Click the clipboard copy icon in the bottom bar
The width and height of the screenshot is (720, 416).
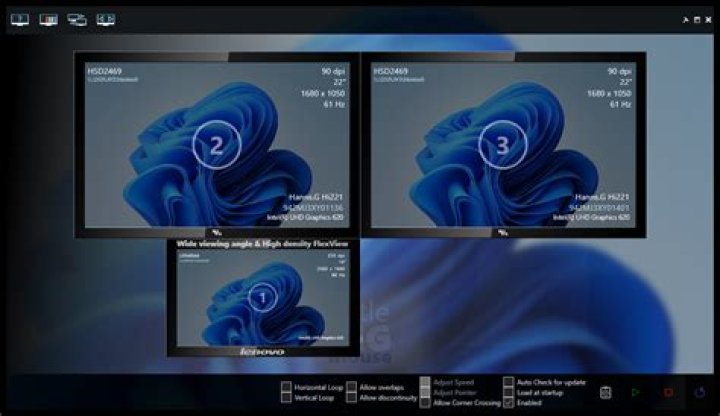(606, 393)
